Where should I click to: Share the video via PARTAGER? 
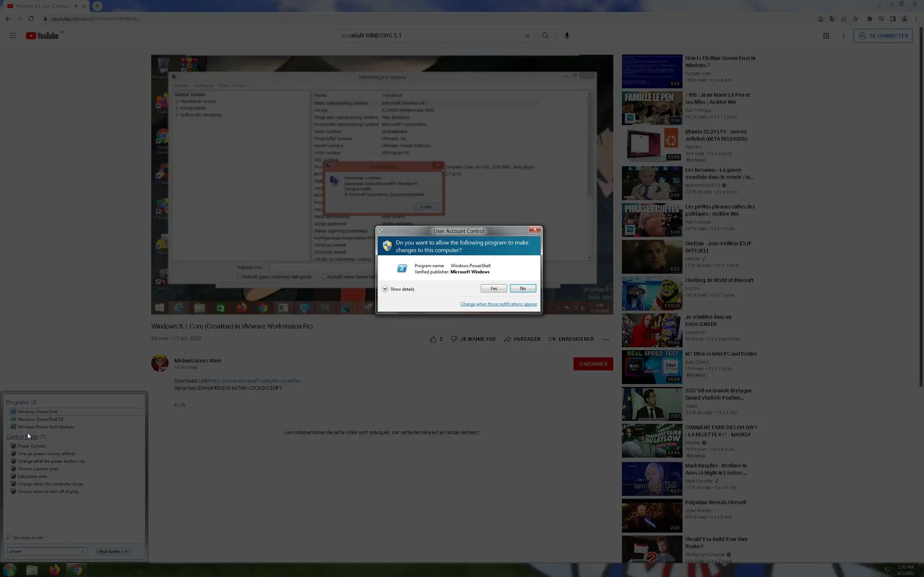point(522,339)
